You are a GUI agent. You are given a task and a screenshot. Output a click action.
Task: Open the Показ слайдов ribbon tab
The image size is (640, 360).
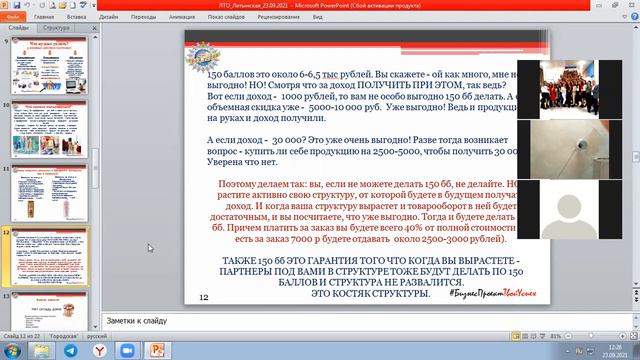[x=226, y=17]
